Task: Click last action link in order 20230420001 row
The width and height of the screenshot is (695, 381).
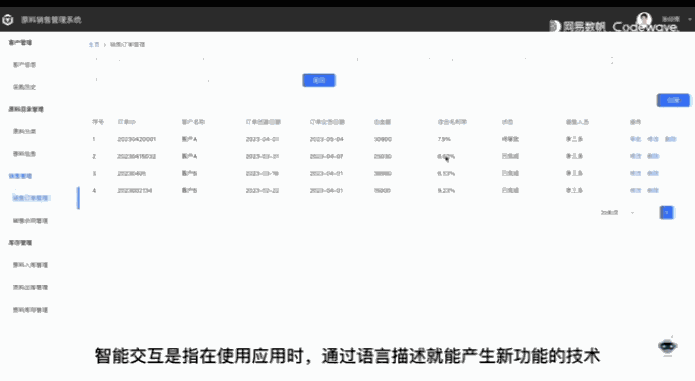Action: click(x=670, y=139)
